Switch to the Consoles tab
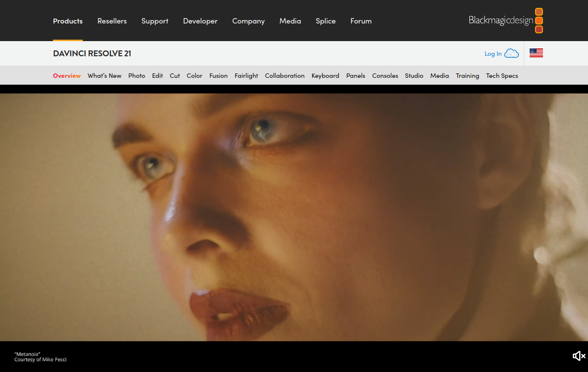The height and width of the screenshot is (372, 588). (385, 75)
